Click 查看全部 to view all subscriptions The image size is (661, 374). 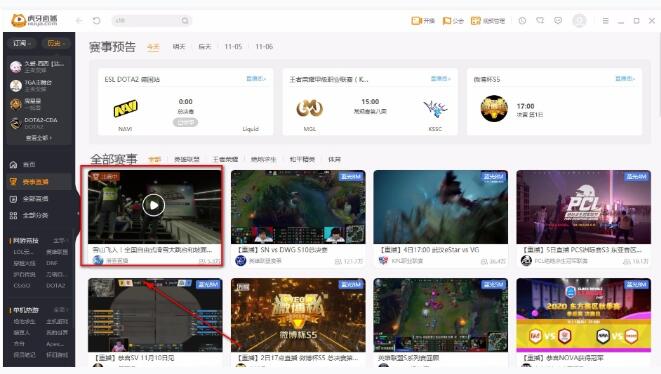pyautogui.click(x=39, y=138)
